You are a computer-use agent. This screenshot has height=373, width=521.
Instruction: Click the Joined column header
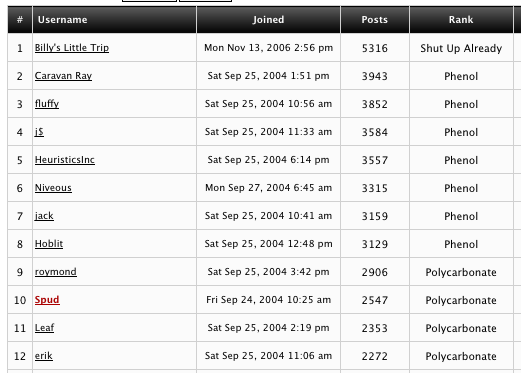268,20
